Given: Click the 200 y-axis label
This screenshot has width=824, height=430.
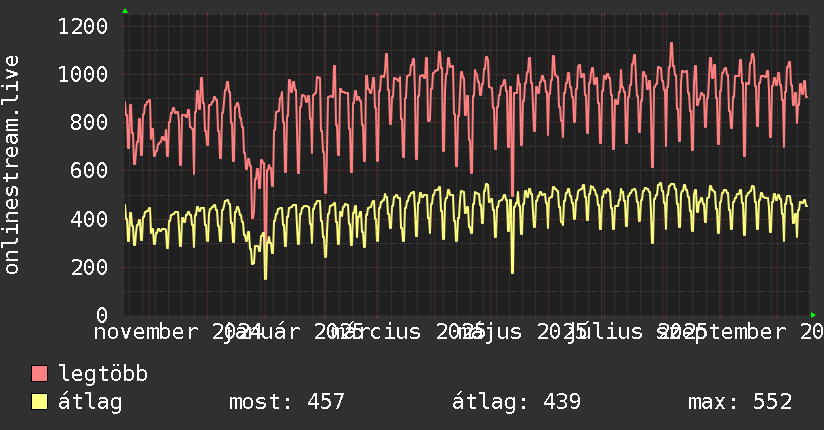Looking at the screenshot, I should point(89,267).
